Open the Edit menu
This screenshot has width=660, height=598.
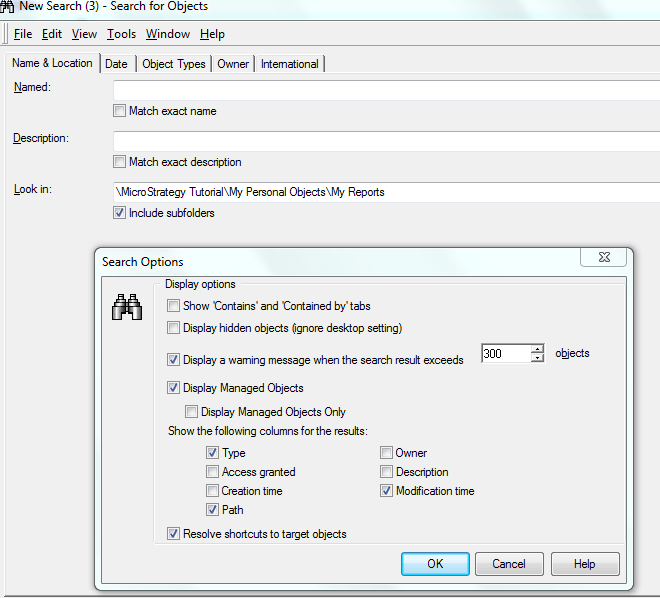52,34
